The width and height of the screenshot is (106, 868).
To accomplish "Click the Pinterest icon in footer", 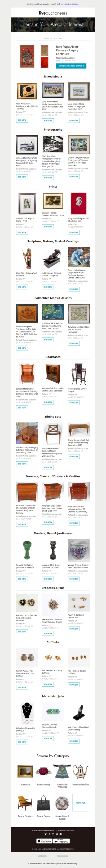I will pos(53,834).
